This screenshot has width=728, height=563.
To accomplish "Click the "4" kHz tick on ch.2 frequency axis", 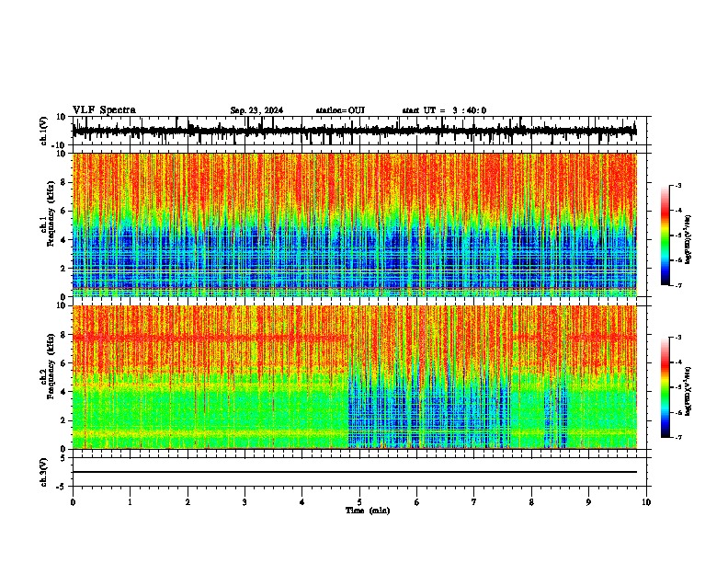I will [x=64, y=392].
